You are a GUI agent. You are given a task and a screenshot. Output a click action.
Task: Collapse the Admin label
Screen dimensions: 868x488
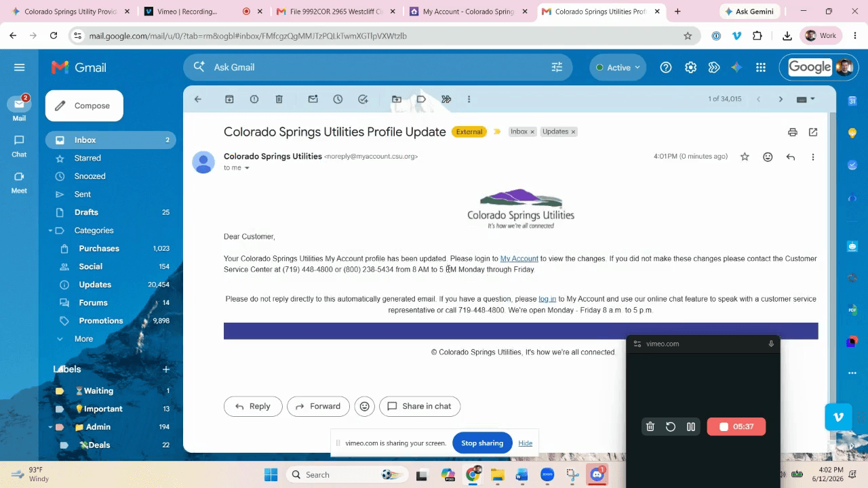tap(50, 427)
